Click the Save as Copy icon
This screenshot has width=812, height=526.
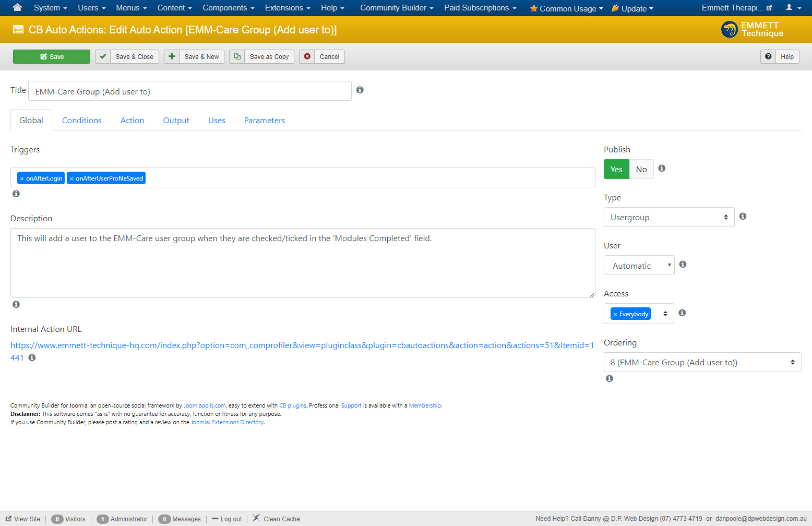tap(237, 56)
